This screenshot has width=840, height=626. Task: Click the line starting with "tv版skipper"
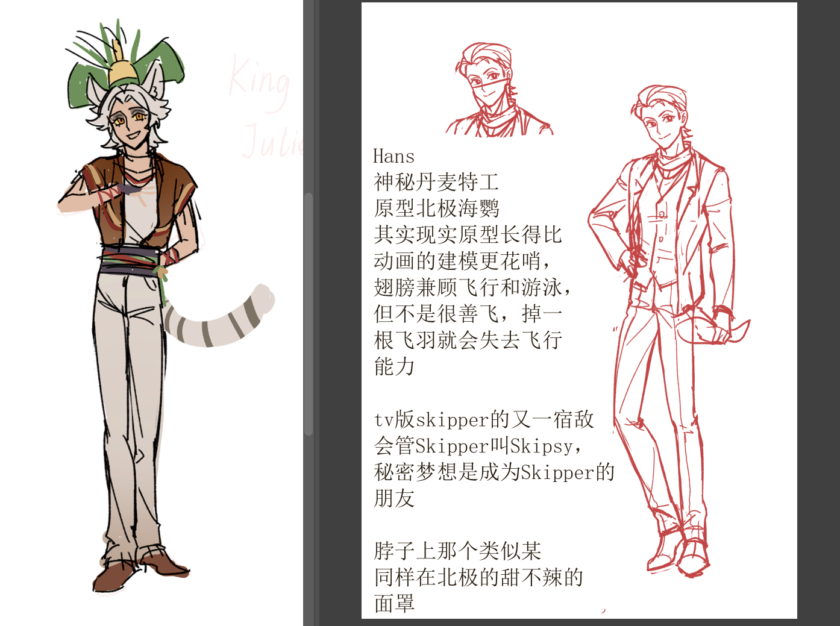pyautogui.click(x=484, y=419)
